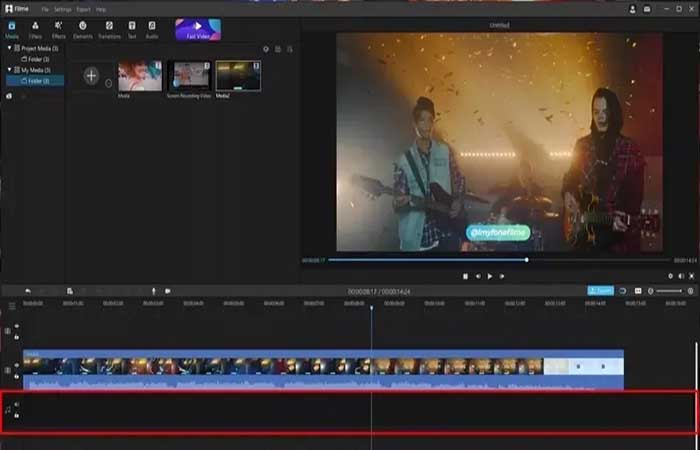The image size is (700, 450).
Task: Click the sort icon in media panel
Action: [x=290, y=49]
